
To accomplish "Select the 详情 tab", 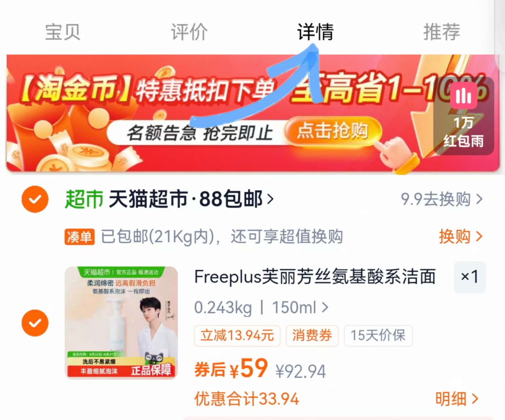I will [315, 32].
